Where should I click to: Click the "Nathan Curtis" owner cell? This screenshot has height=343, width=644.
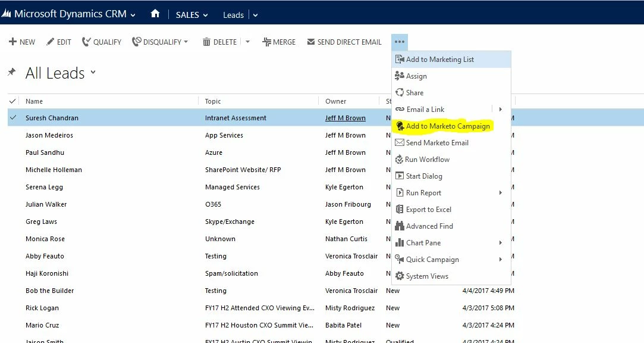click(x=346, y=239)
